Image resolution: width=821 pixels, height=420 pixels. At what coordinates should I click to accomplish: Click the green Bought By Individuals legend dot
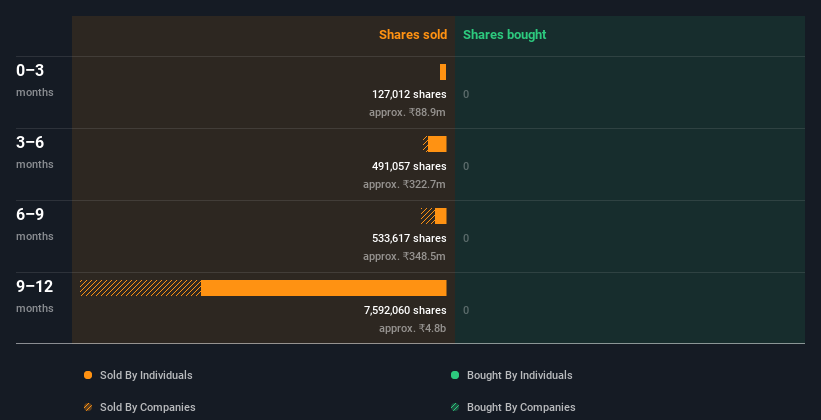(x=455, y=375)
